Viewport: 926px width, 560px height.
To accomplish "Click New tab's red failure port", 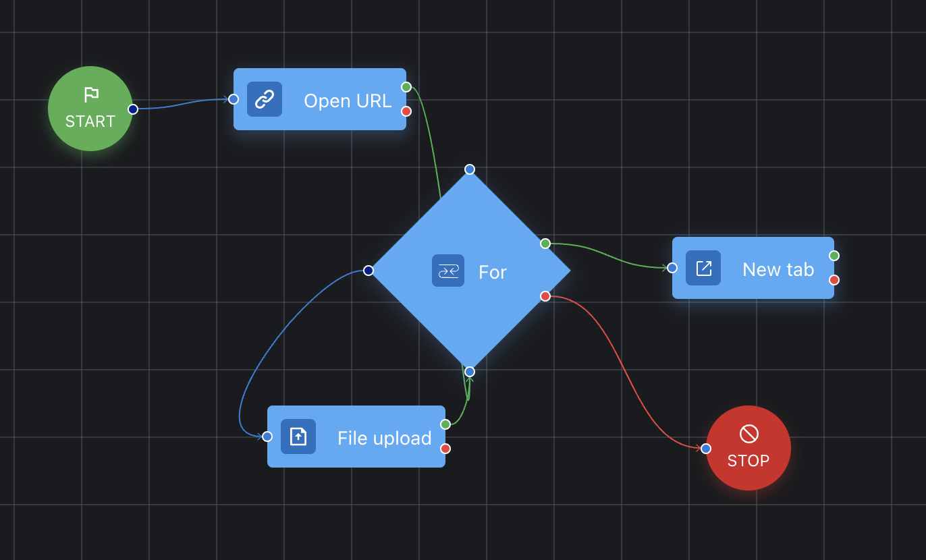I will 834,280.
